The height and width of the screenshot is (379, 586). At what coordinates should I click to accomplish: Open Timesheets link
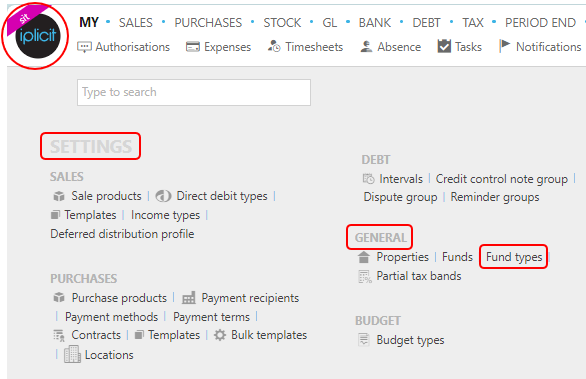[314, 47]
